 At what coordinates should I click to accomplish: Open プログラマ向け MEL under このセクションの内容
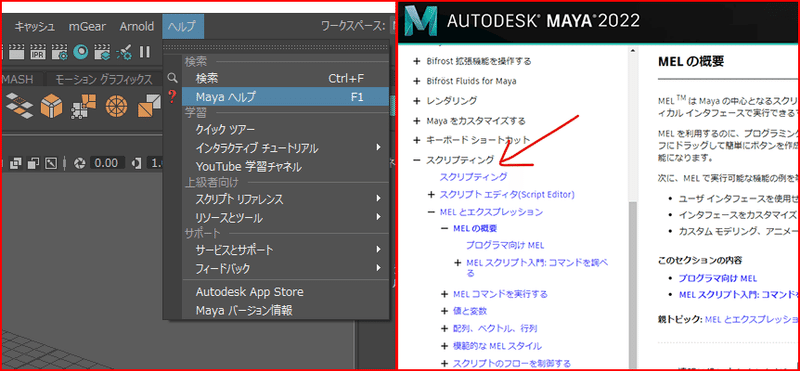717,279
